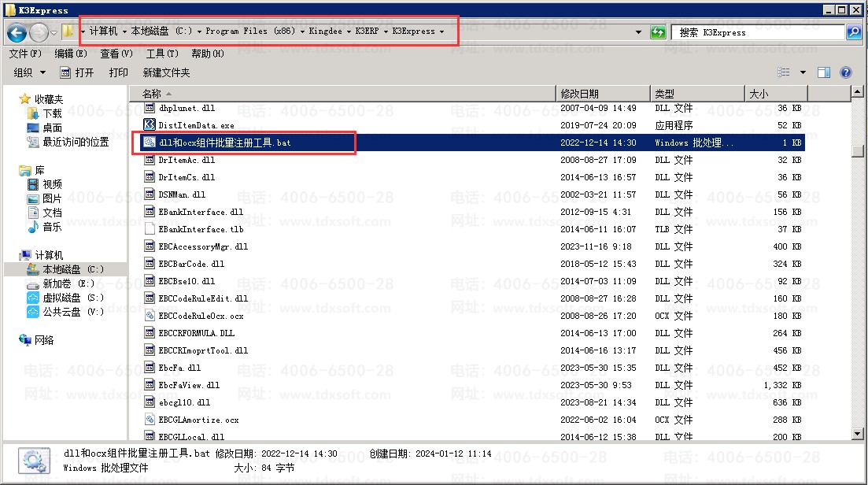This screenshot has height=485, width=868.
Task: Click the 虚拟磁盘 (S:) drive icon
Action: tap(33, 298)
